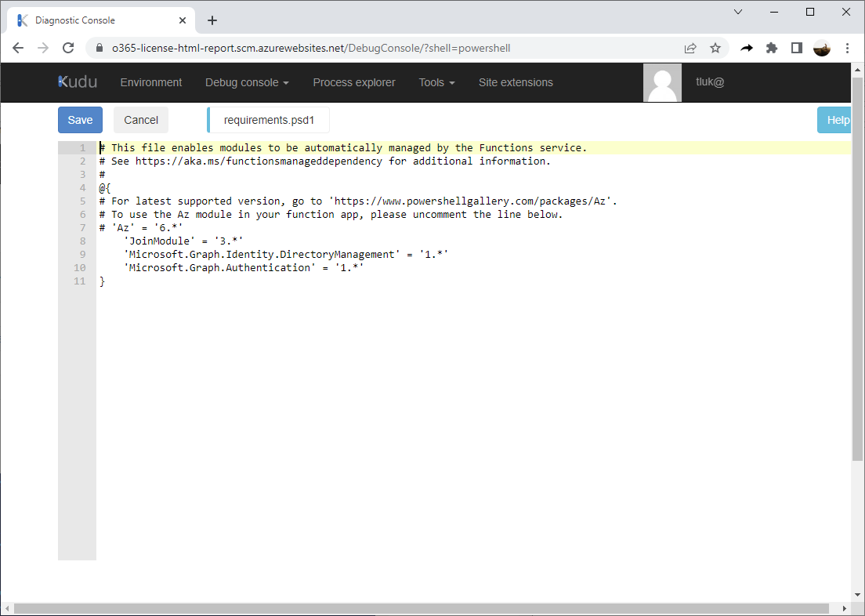Click the scroll right arrow
Screen dimensions: 865x616
(845, 608)
